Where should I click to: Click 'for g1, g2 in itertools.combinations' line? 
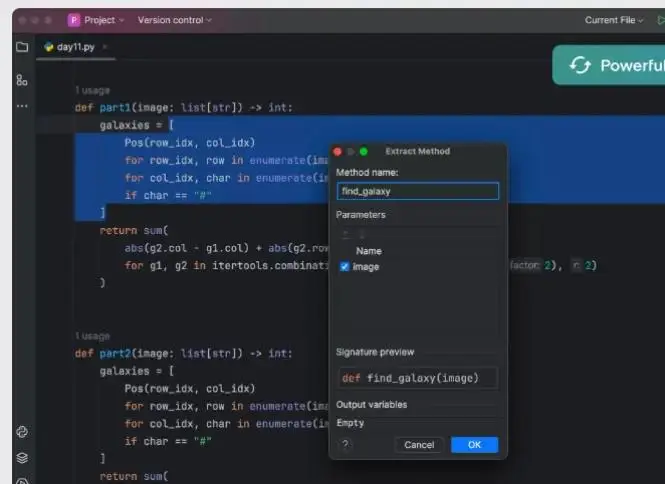[226, 266]
